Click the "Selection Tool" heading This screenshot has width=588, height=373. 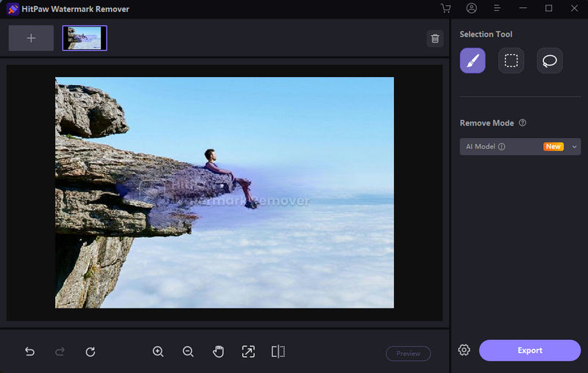(486, 34)
